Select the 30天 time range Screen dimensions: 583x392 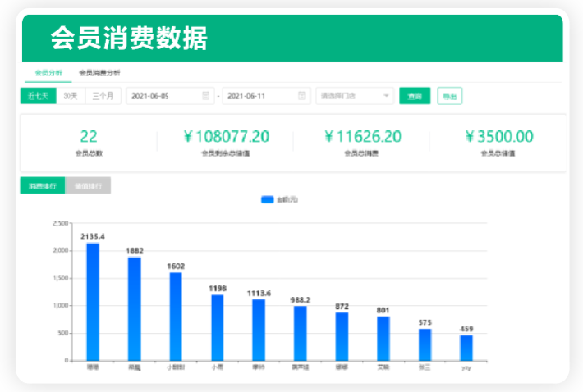tap(71, 96)
